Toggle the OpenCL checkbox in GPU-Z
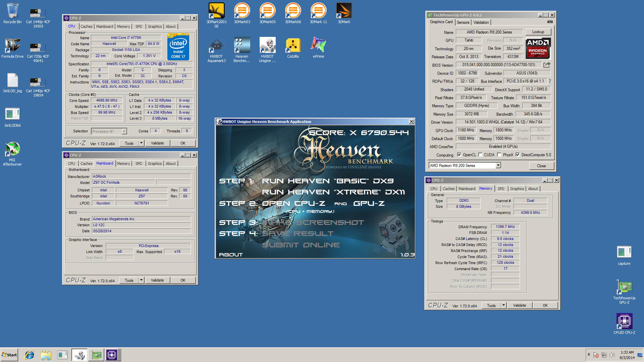644x362 pixels. pyautogui.click(x=459, y=155)
